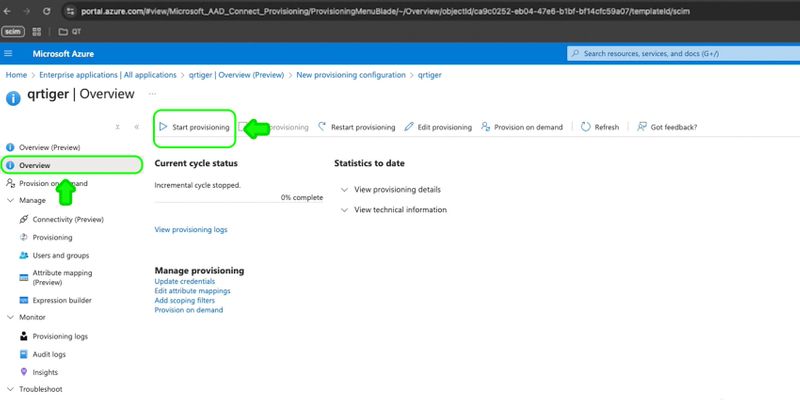Click the Insights lightbulb icon
The image size is (800, 400).
coord(23,372)
